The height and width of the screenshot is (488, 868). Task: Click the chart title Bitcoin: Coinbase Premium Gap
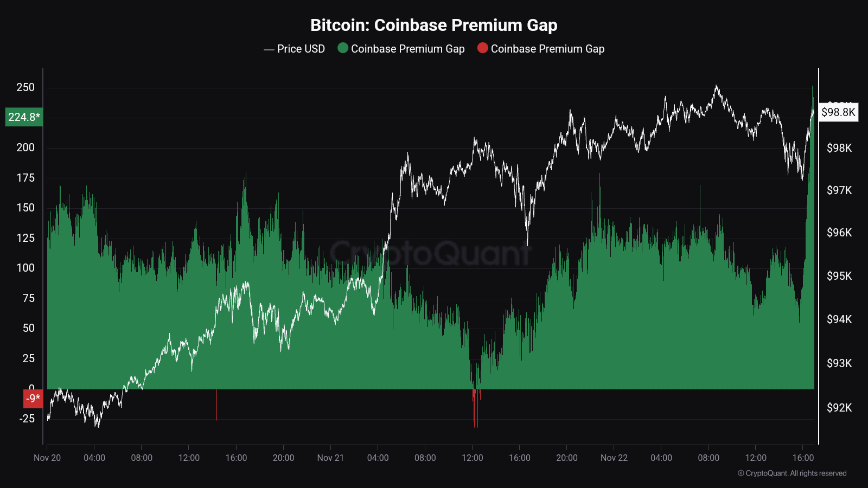tap(433, 25)
